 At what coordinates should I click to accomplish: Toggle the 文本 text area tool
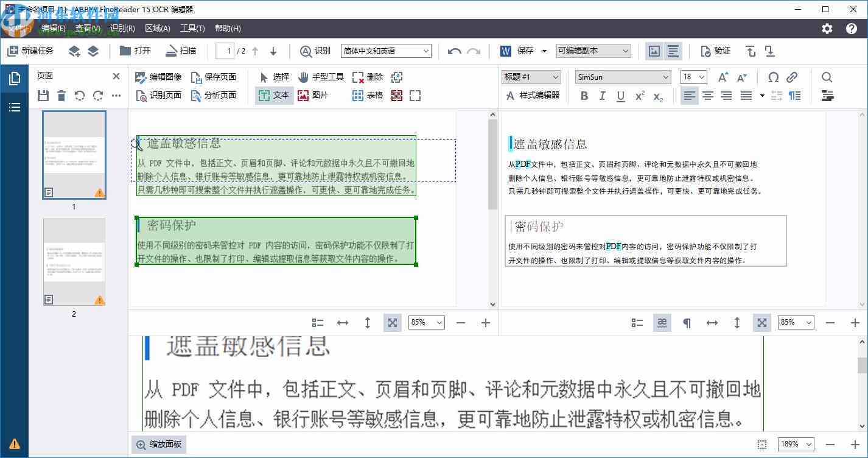coord(274,95)
